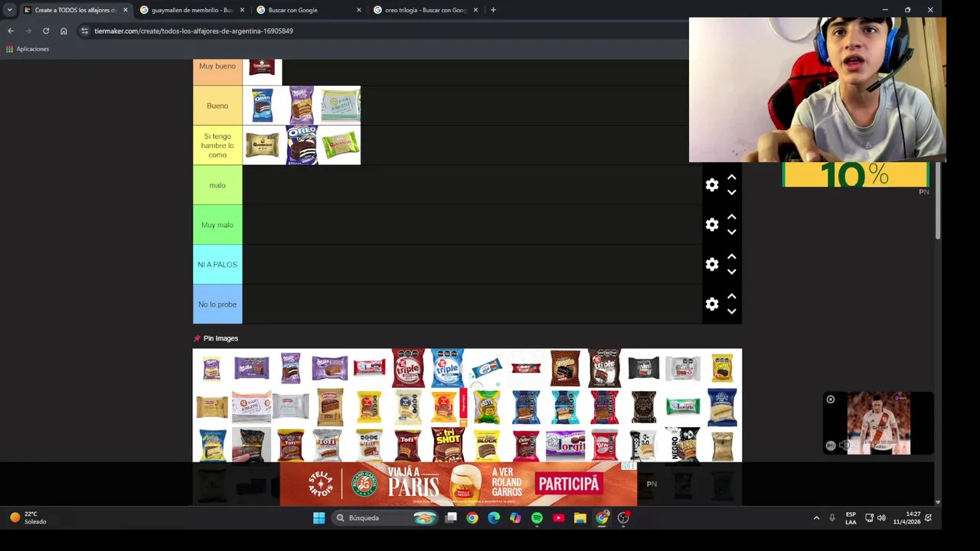
Task: Open the browser home page
Action: click(x=64, y=31)
